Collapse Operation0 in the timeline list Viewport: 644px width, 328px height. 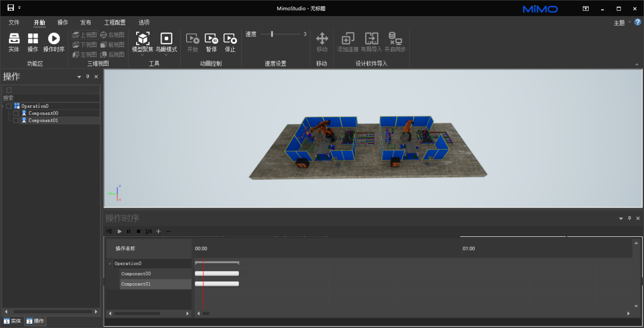click(110, 263)
